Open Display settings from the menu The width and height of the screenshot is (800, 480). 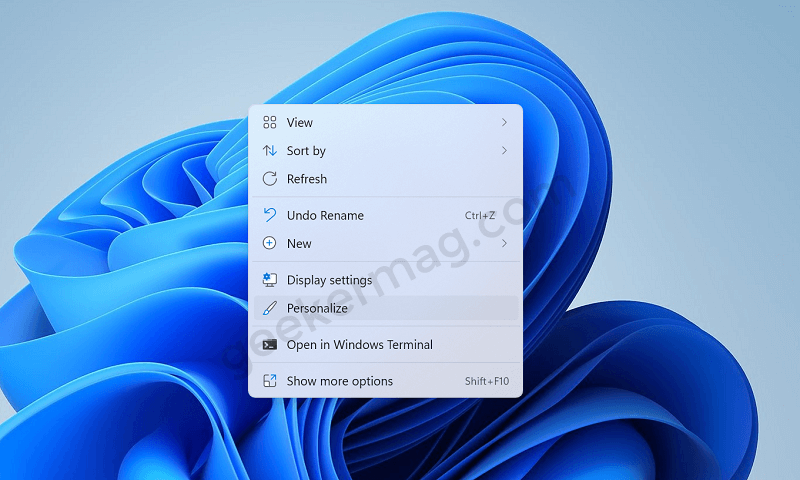385,280
